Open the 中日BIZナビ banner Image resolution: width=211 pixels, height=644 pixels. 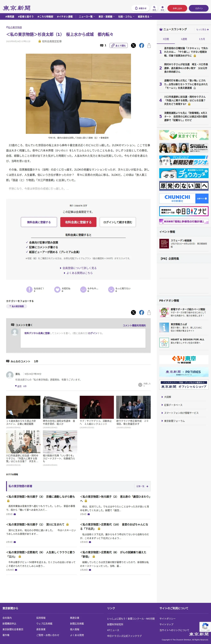[184, 211]
